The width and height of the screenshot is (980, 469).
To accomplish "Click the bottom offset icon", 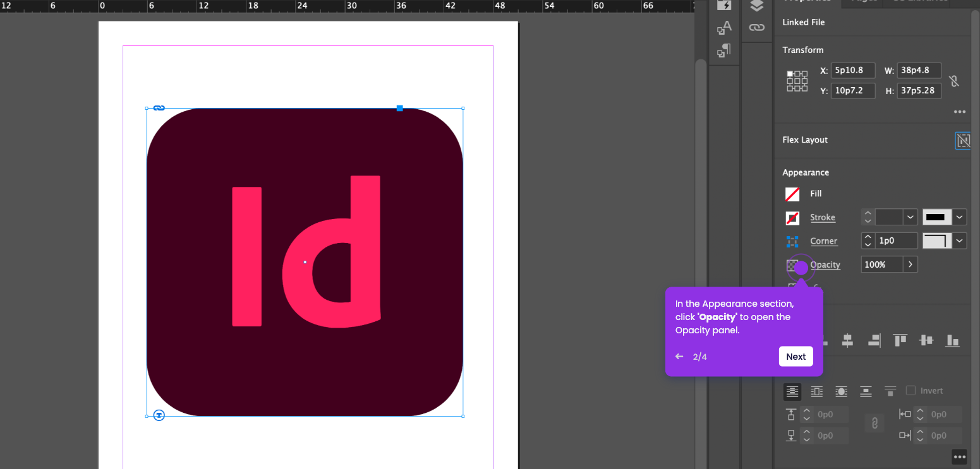I will 791,436.
